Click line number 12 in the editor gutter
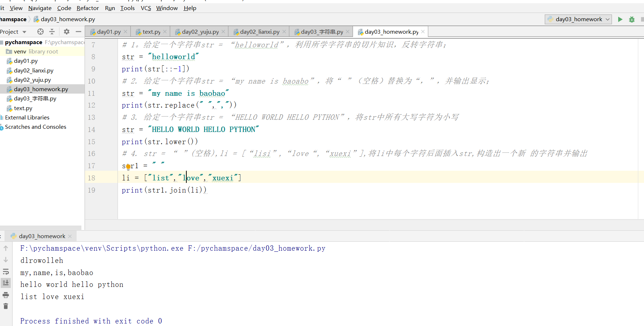 pyautogui.click(x=91, y=105)
